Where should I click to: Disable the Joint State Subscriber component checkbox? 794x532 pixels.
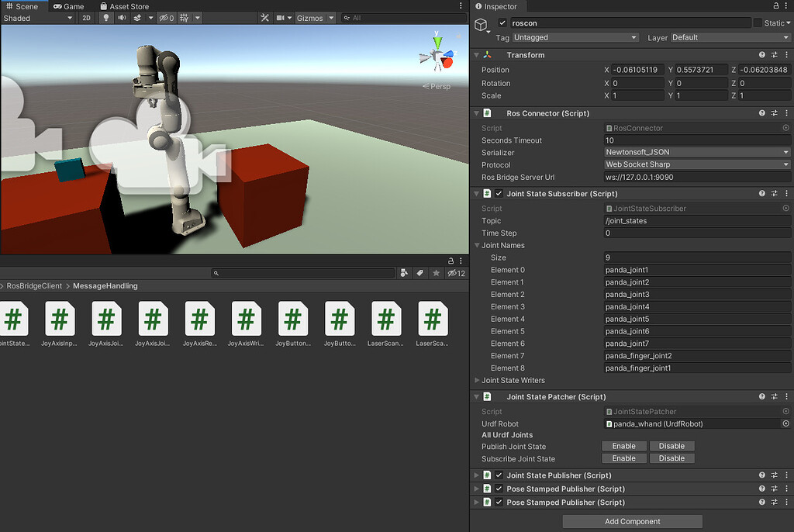tap(497, 193)
